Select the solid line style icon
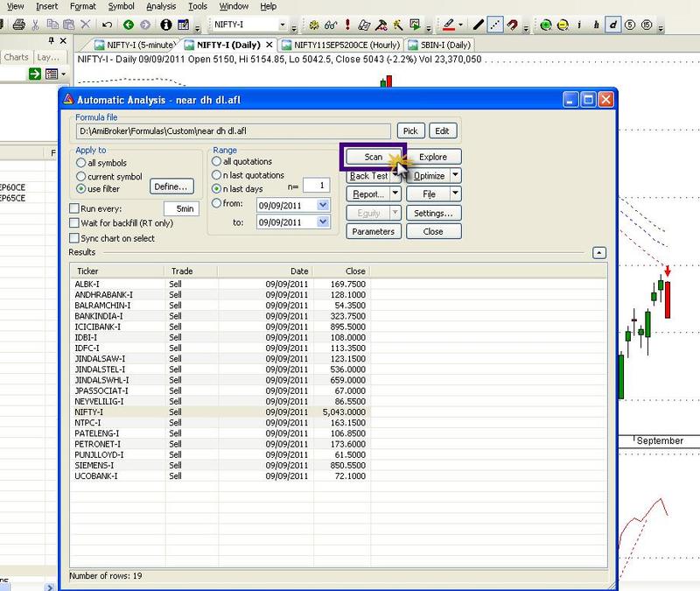 pos(478,25)
